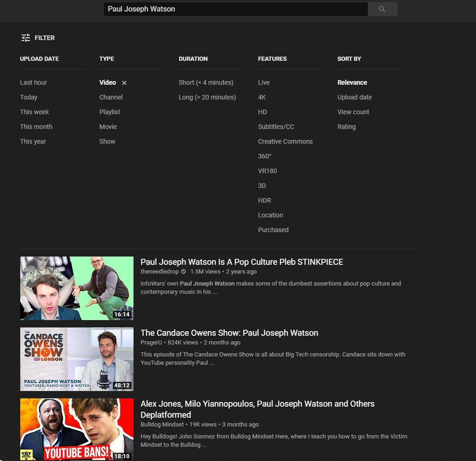Enable the Live feature filter

coord(263,82)
